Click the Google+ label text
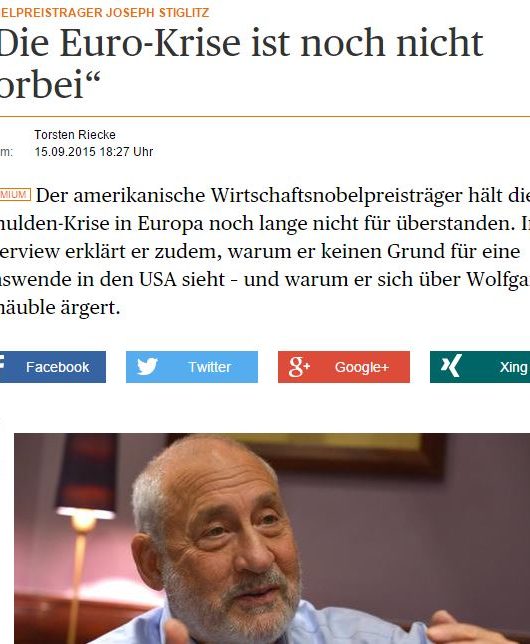The height and width of the screenshot is (644, 530). [362, 367]
